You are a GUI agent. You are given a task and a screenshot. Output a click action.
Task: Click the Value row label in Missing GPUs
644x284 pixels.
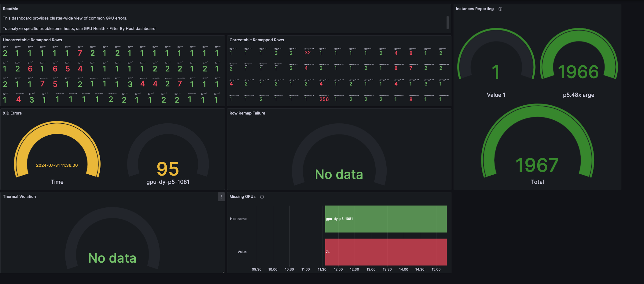pos(242,252)
